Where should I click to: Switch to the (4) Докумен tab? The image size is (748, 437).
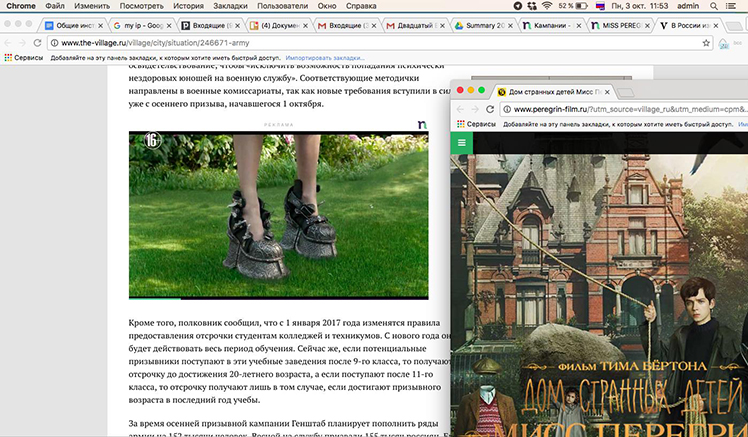[280, 26]
